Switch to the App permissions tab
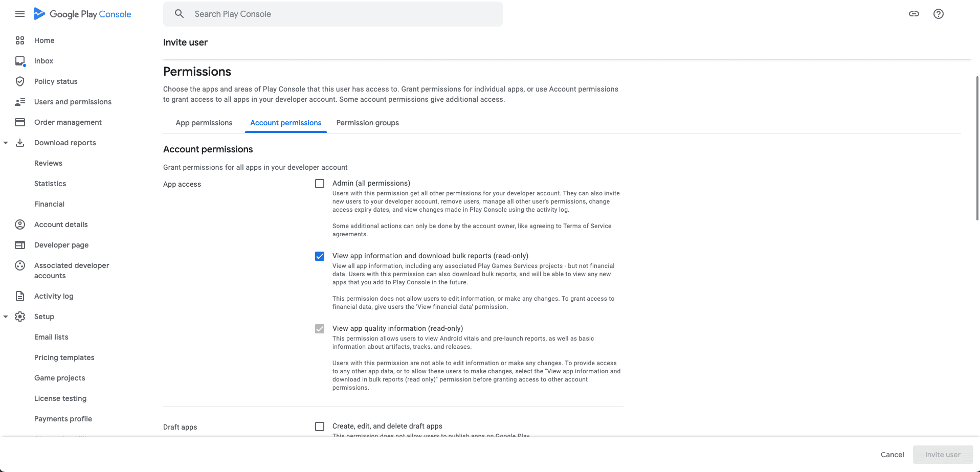The image size is (980, 472). pyautogui.click(x=204, y=123)
